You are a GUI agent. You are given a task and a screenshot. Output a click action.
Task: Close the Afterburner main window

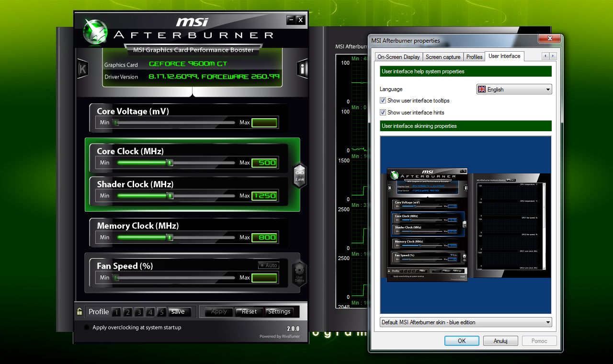pyautogui.click(x=301, y=20)
